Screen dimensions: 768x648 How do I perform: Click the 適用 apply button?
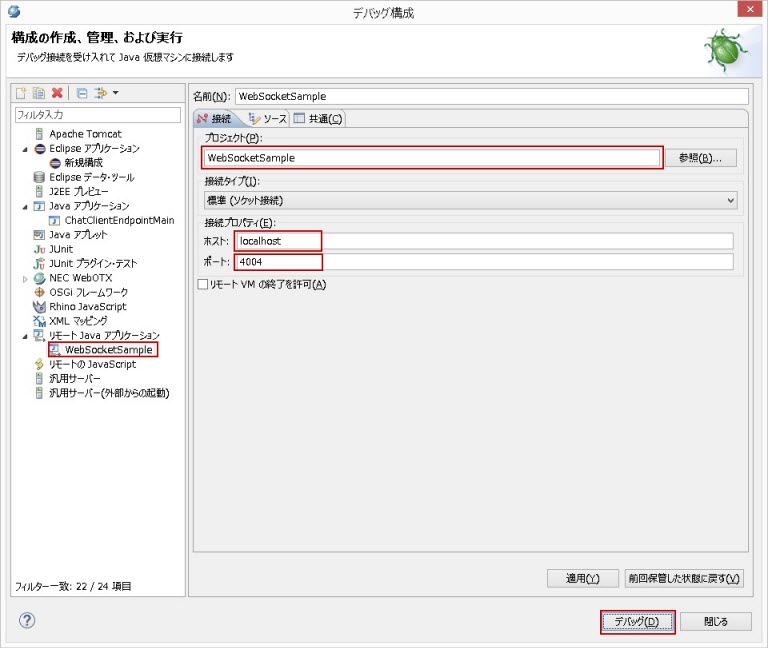point(583,578)
